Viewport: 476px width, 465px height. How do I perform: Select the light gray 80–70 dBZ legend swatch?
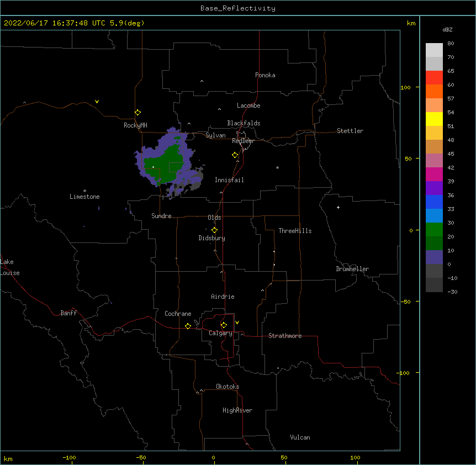tap(434, 50)
